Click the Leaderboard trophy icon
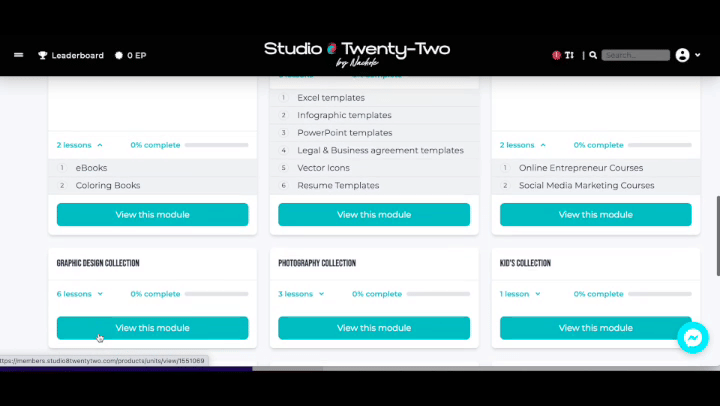Image resolution: width=720 pixels, height=406 pixels. point(42,55)
